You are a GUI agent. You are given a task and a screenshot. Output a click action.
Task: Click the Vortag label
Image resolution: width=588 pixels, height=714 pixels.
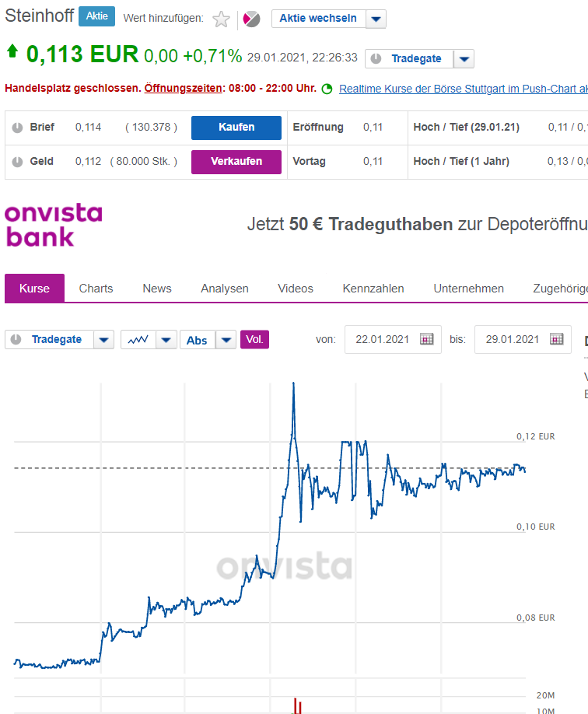pos(310,162)
